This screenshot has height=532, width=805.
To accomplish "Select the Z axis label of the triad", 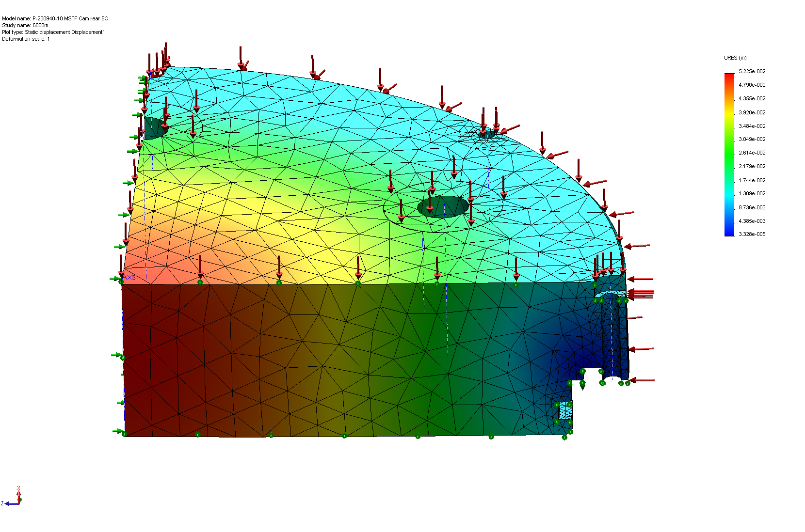I will coord(2,504).
